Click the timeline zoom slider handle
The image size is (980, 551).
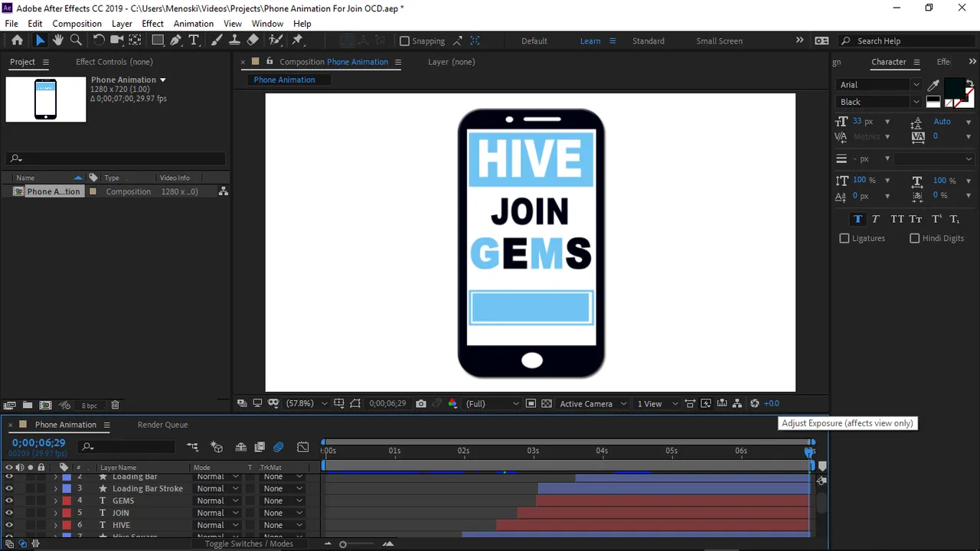[343, 544]
